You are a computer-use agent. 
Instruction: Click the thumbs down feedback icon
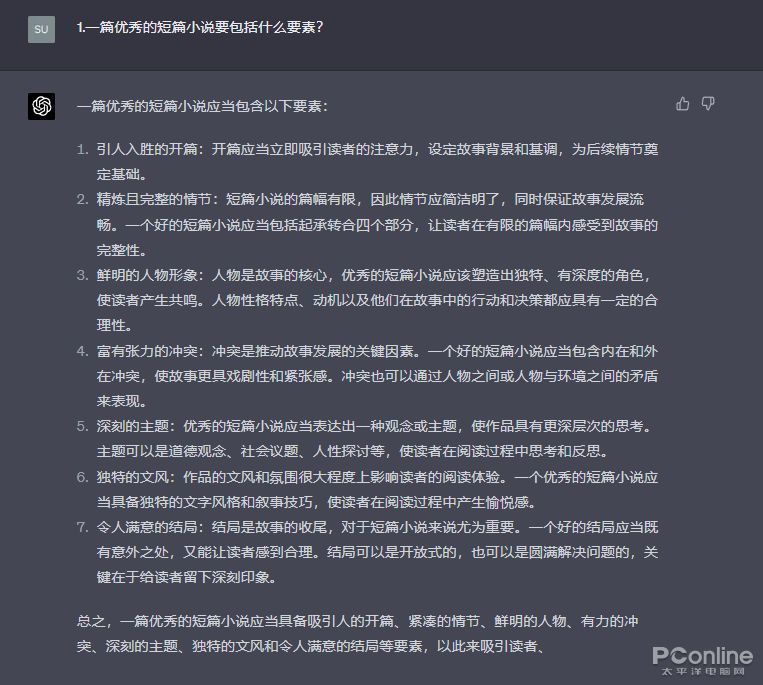pyautogui.click(x=708, y=104)
